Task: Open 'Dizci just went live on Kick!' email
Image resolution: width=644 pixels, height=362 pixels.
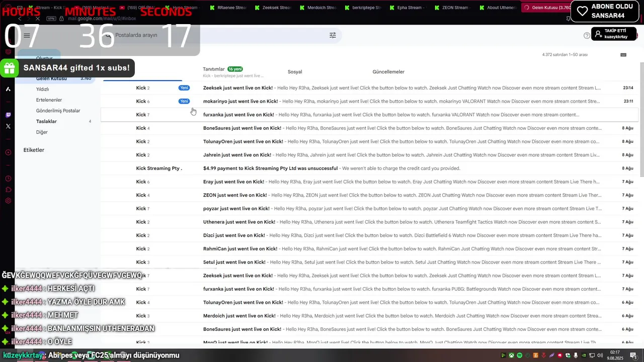Action: (x=370, y=235)
